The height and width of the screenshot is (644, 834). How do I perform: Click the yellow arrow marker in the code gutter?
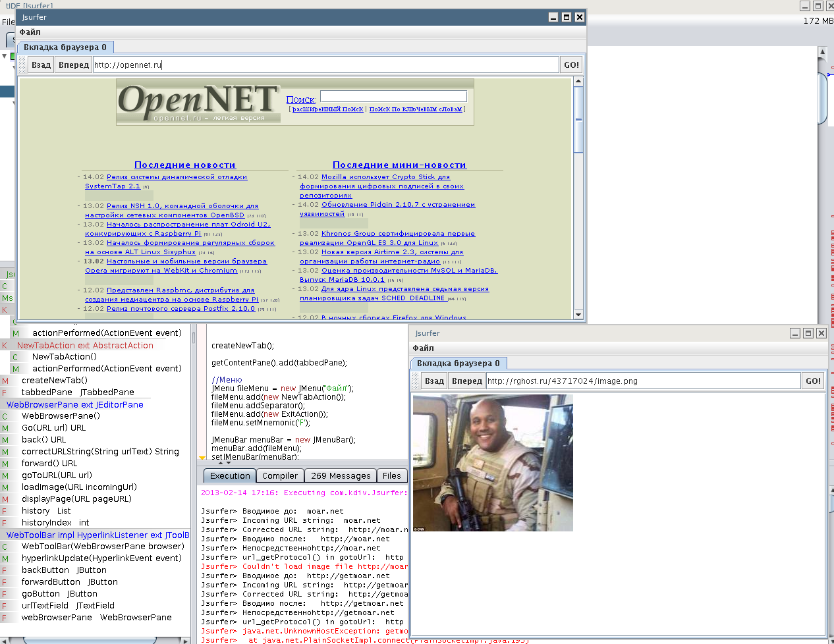202,457
